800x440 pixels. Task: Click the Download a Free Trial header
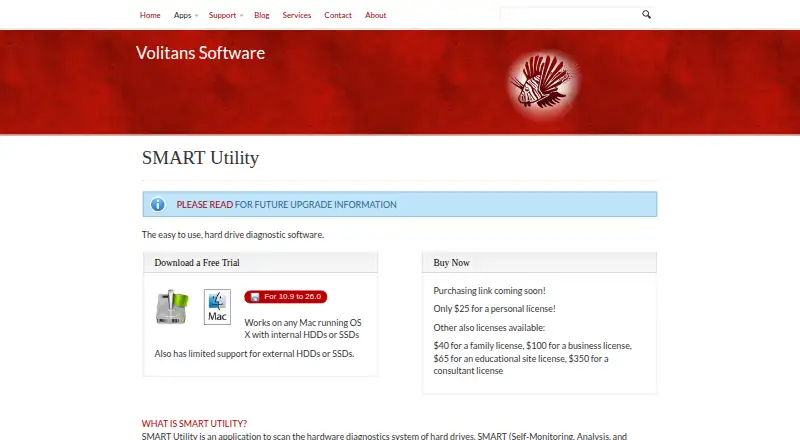coord(260,262)
